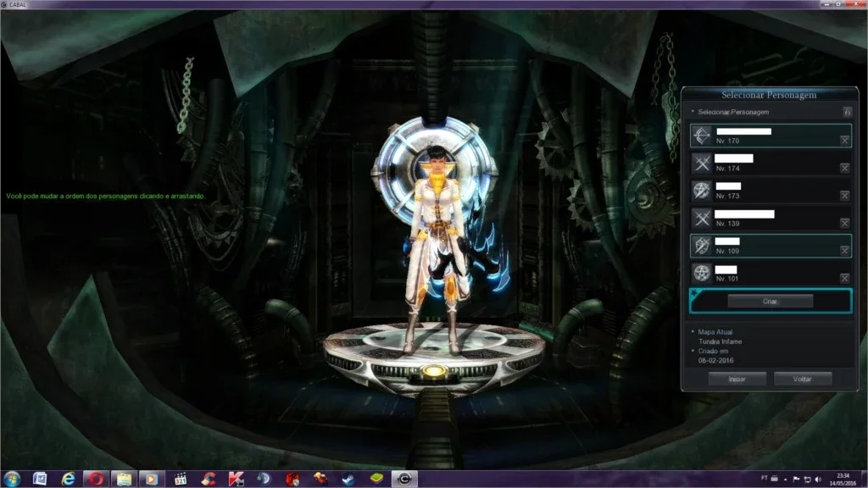Image resolution: width=868 pixels, height=488 pixels.
Task: Launch Internet Explorer from the taskbar
Action: pos(68,479)
